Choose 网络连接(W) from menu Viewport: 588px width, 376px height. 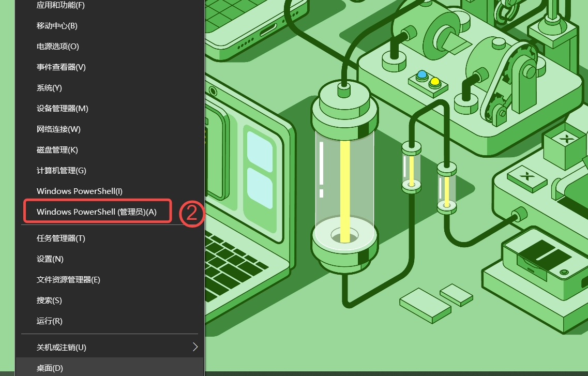tap(110, 129)
